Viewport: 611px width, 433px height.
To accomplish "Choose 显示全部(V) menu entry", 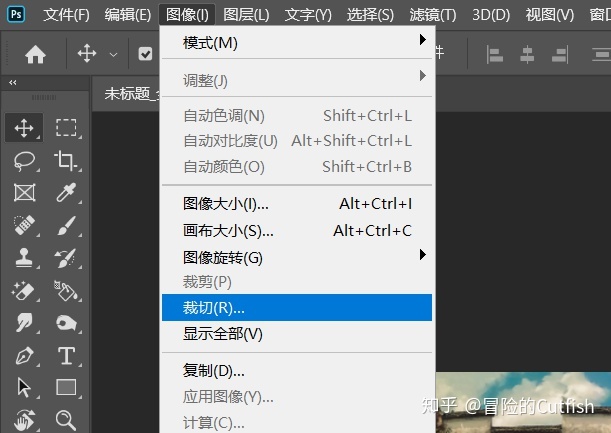I will 297,334.
